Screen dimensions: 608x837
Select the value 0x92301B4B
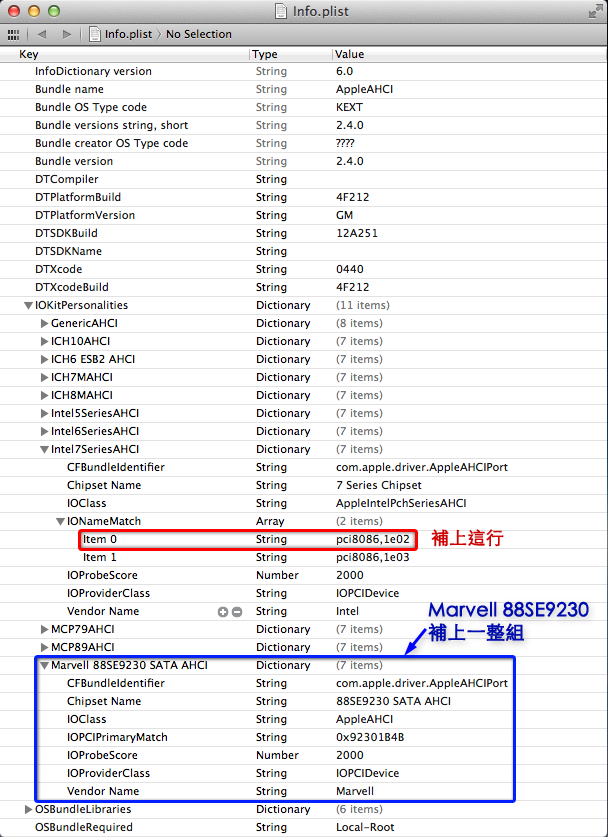click(370, 738)
